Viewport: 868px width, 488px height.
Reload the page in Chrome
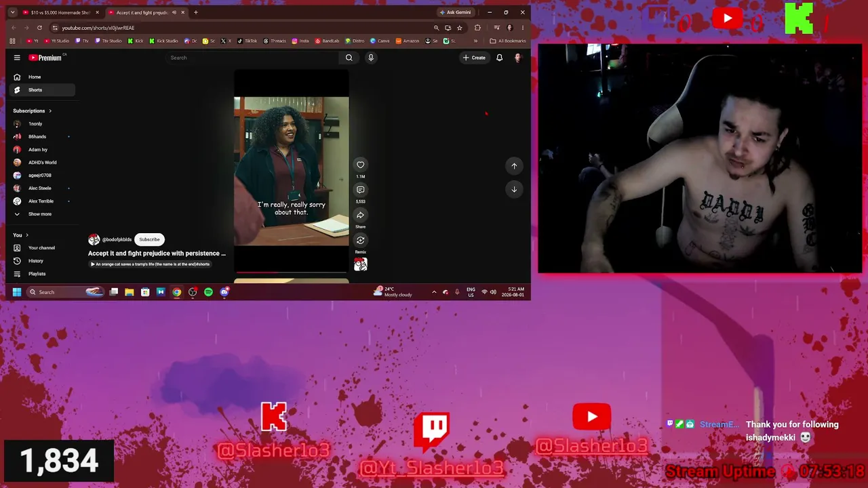39,28
